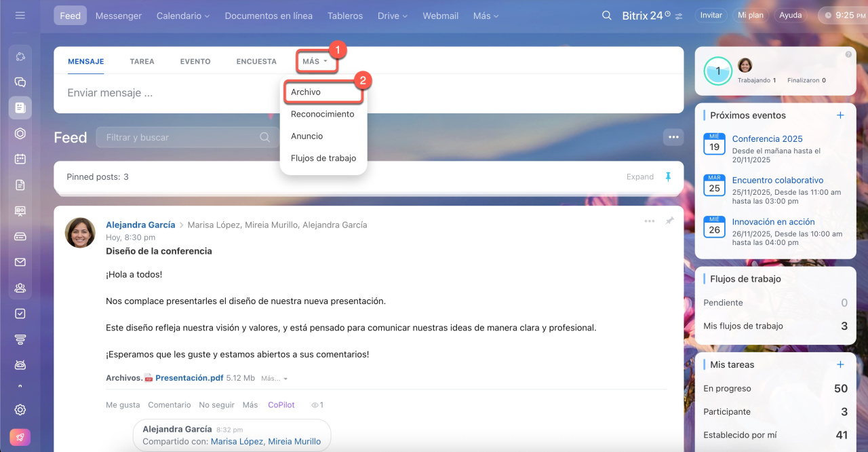The width and height of the screenshot is (868, 452).
Task: Open the calendar icon in the left sidebar
Action: (20, 159)
